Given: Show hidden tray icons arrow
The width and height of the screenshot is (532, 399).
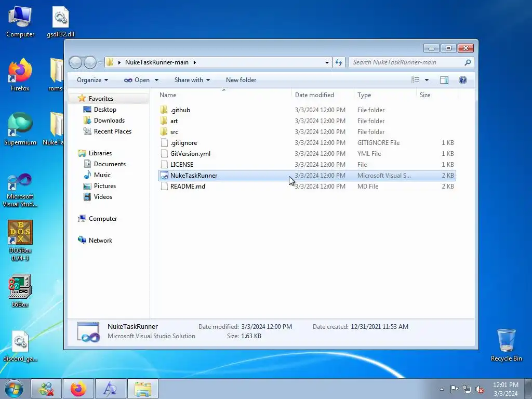Looking at the screenshot, I should (x=442, y=389).
